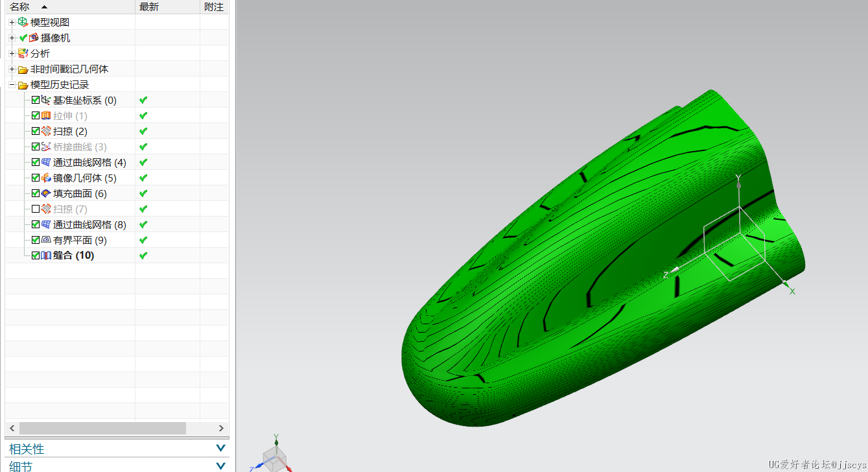
Task: Click the 填充曲面 (6) fill icon
Action: (46, 193)
